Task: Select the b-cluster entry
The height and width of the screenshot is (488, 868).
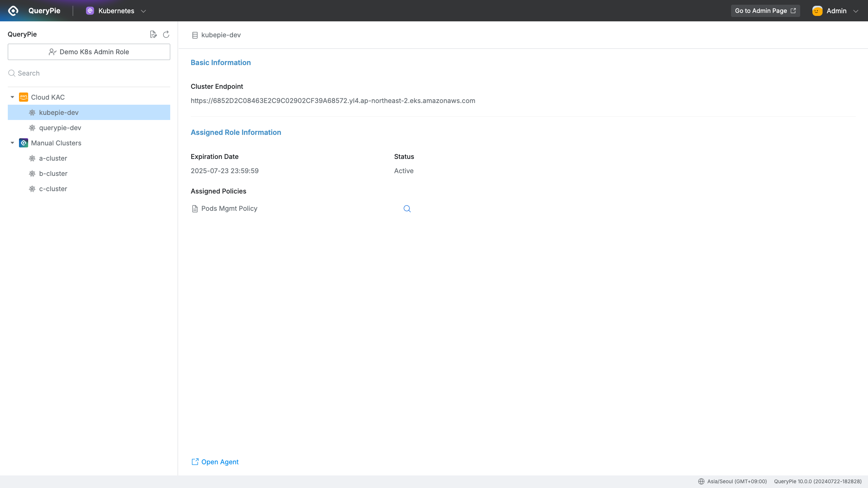Action: [53, 173]
